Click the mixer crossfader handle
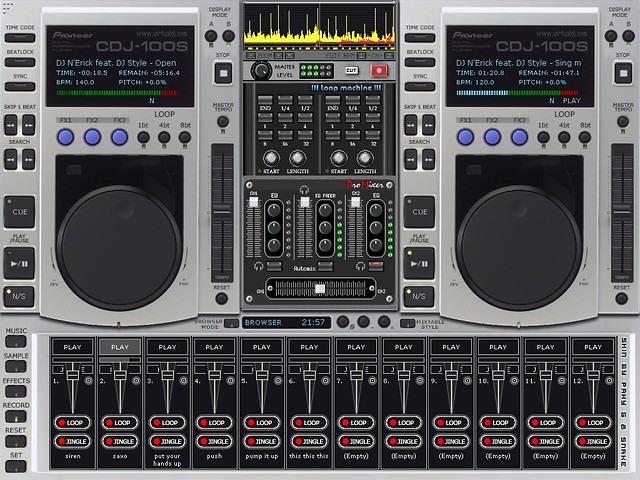Viewport: 640px width, 480px height. 320,289
